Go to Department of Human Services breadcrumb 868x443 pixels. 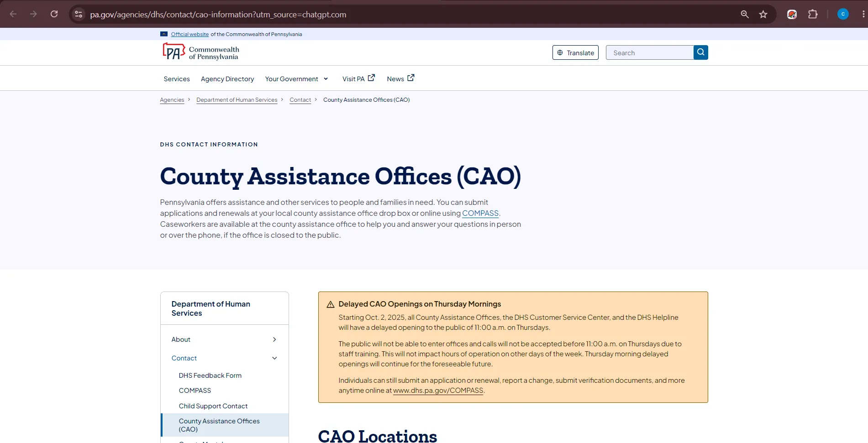coord(237,100)
